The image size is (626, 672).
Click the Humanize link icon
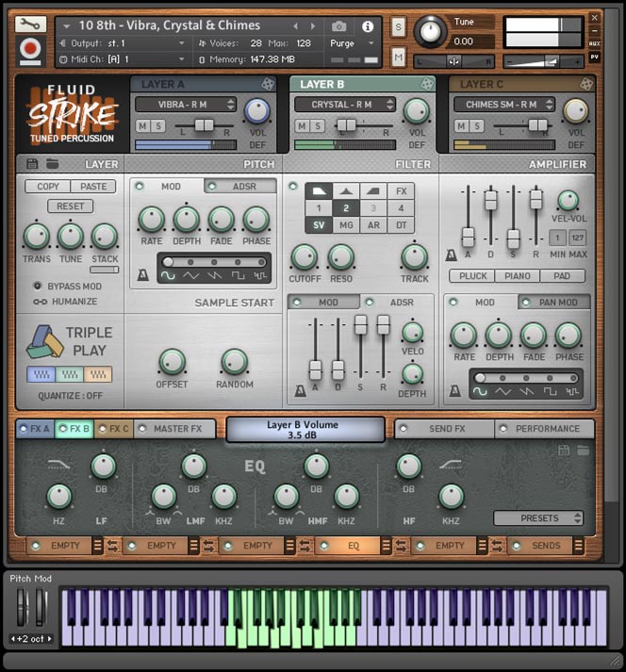pos(40,302)
